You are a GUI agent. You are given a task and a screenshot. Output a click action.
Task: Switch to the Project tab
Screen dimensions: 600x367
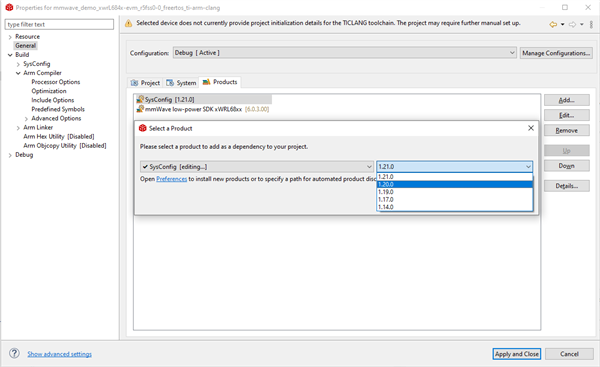(x=145, y=83)
